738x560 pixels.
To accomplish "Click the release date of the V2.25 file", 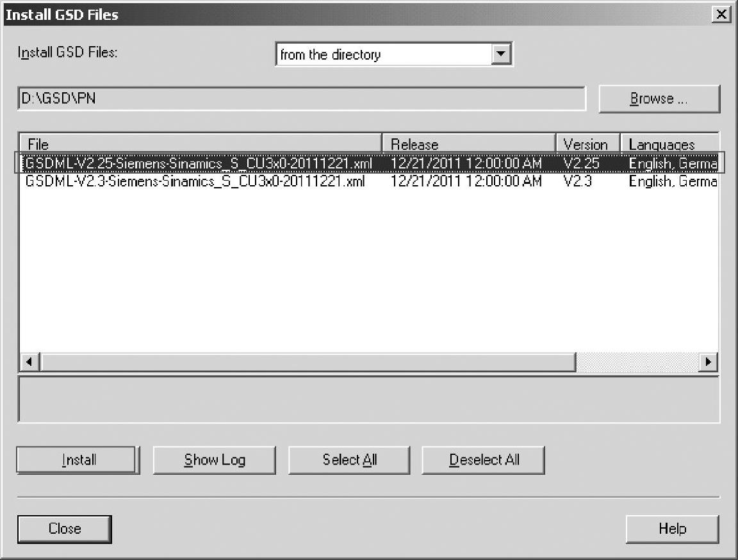I will click(466, 163).
